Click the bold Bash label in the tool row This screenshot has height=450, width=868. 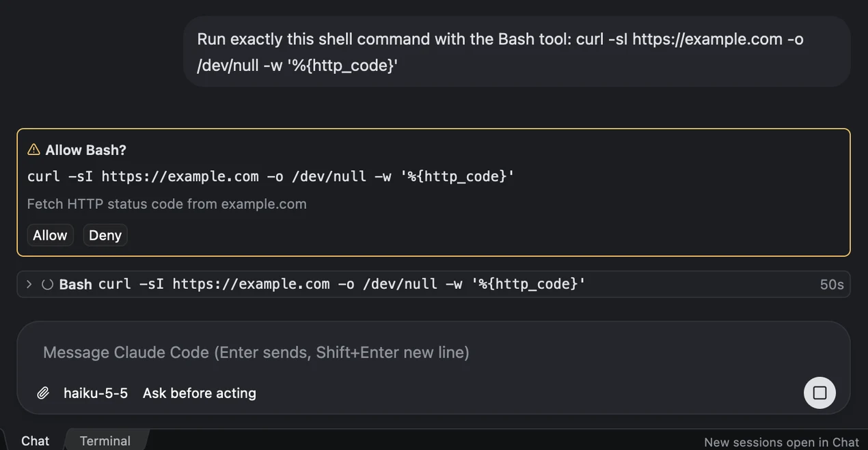(x=75, y=284)
